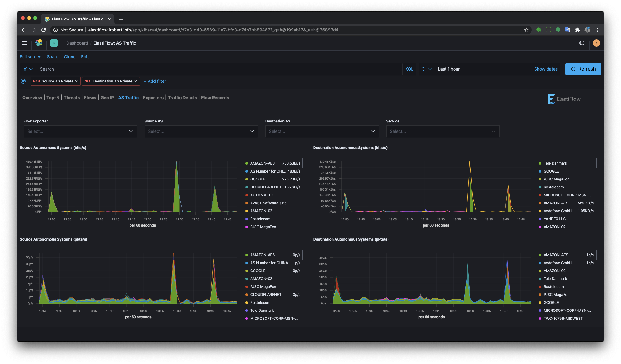Click the Not Secure site info indicator
The width and height of the screenshot is (621, 364).
(x=68, y=30)
